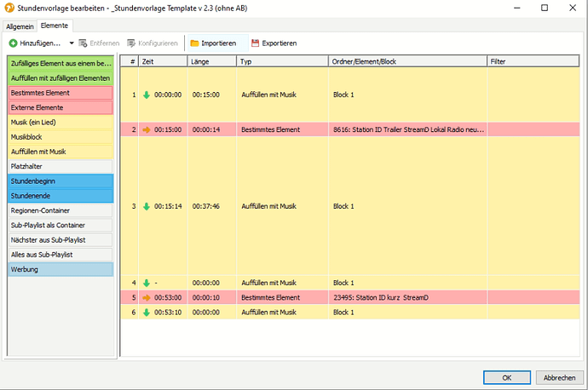The width and height of the screenshot is (588, 390).
Task: Select the Elemente tab
Action: point(55,26)
